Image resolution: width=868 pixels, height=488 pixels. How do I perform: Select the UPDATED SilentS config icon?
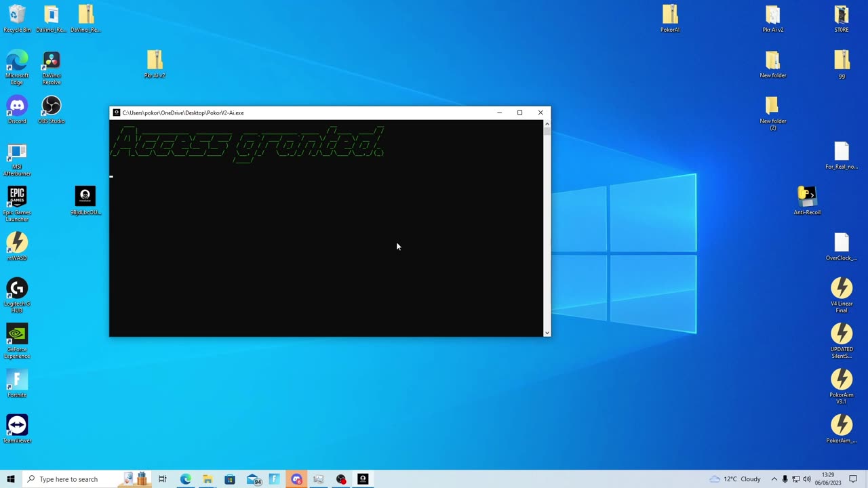click(842, 342)
